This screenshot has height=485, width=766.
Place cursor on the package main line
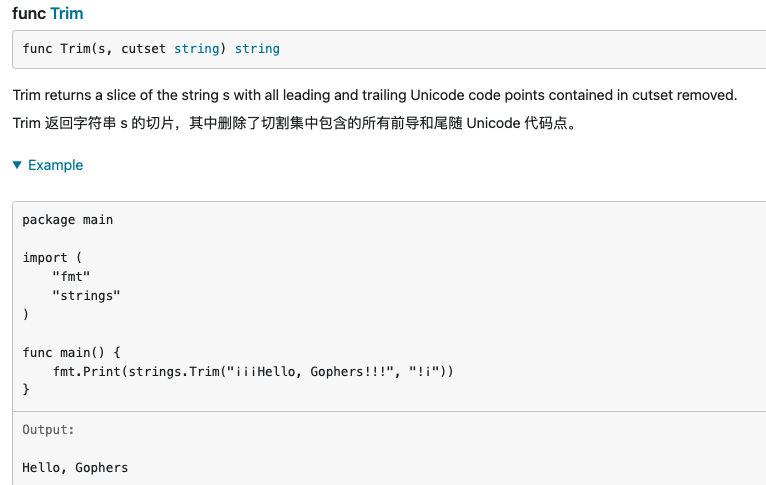coord(68,219)
